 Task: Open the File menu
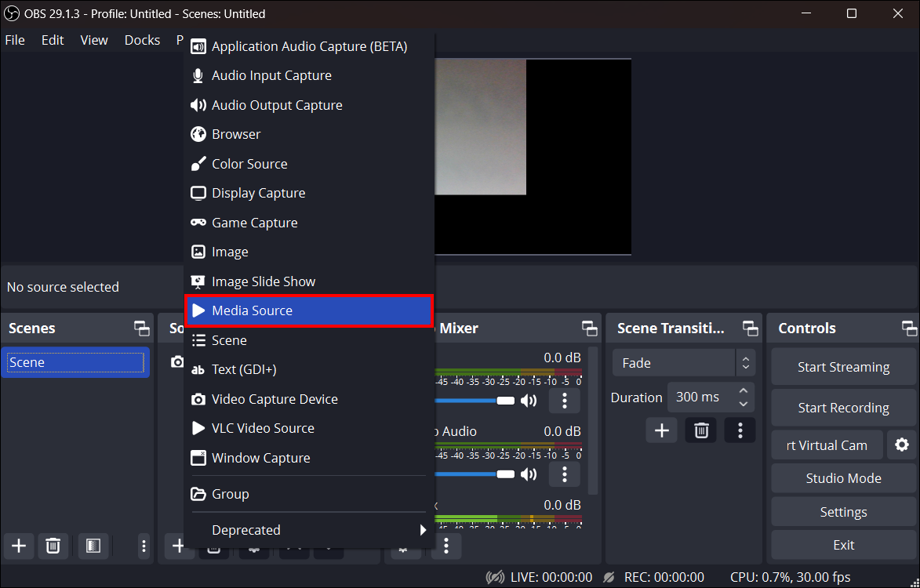tap(15, 40)
